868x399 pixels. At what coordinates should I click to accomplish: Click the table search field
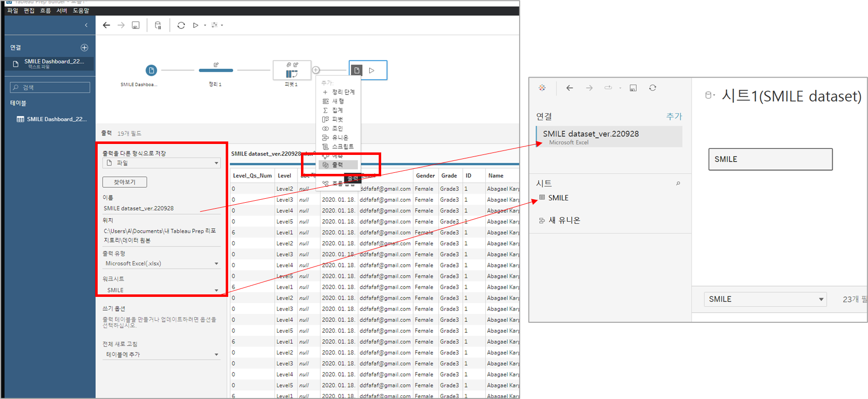[50, 88]
